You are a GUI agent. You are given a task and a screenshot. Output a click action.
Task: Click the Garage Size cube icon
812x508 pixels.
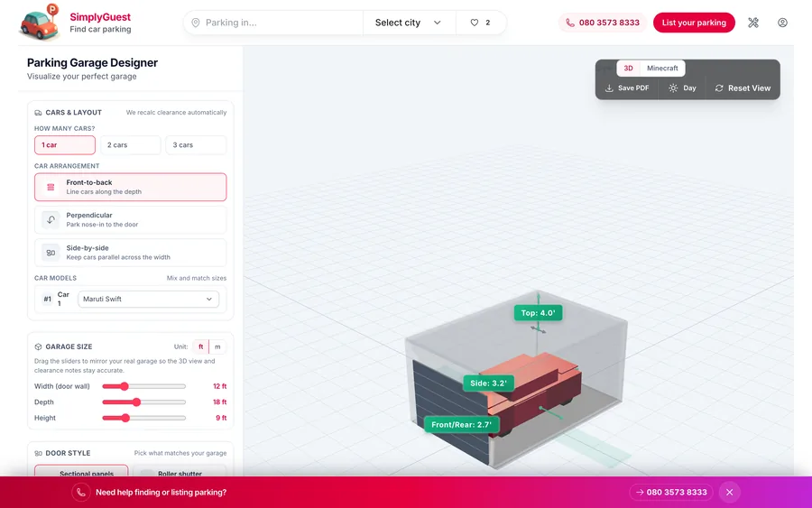[x=38, y=347]
